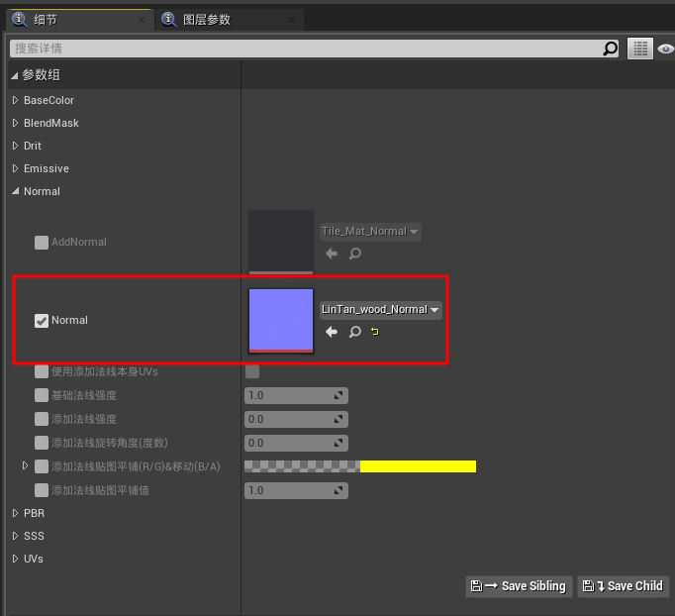The width and height of the screenshot is (675, 616).
Task: Click the search magnifier icon in details
Action: [x=611, y=48]
